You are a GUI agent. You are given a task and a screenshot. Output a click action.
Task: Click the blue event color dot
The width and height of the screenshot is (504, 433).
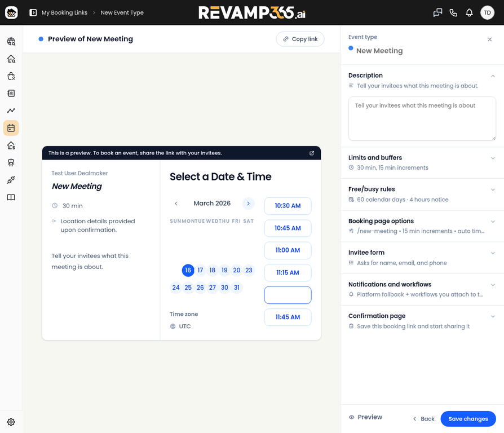click(x=351, y=48)
